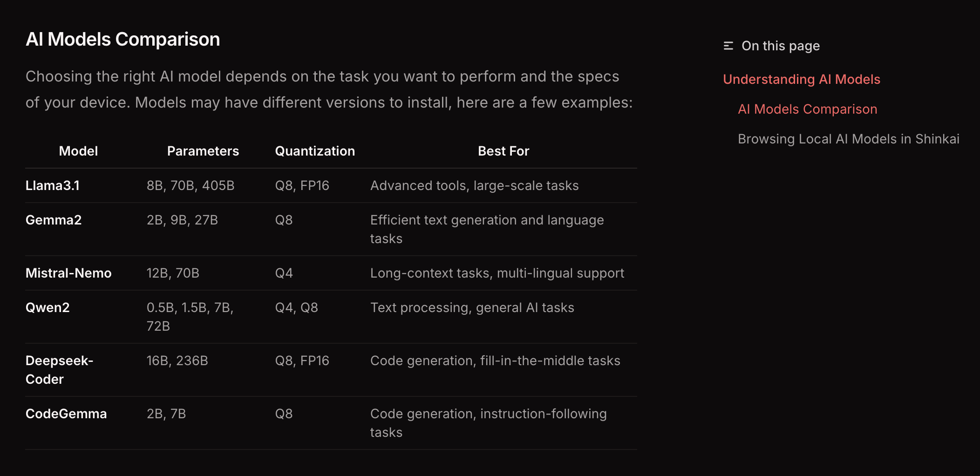
Task: Click Code generation, fill-in-the-middle tasks text
Action: (495, 360)
